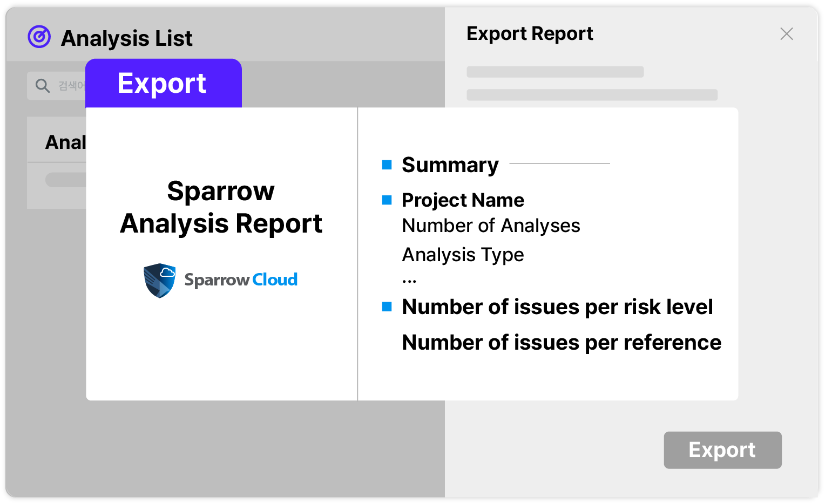Click the gray Export button at bottom
This screenshot has width=825, height=504.
[x=722, y=450]
